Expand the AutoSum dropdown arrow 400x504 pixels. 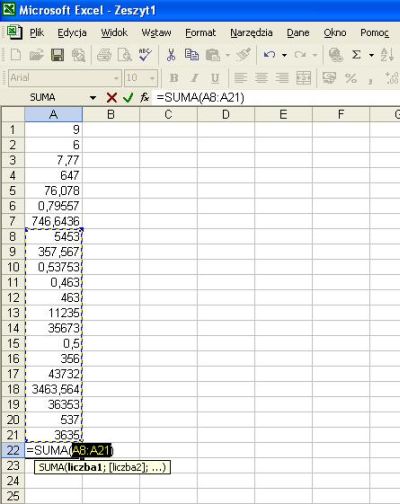point(371,55)
